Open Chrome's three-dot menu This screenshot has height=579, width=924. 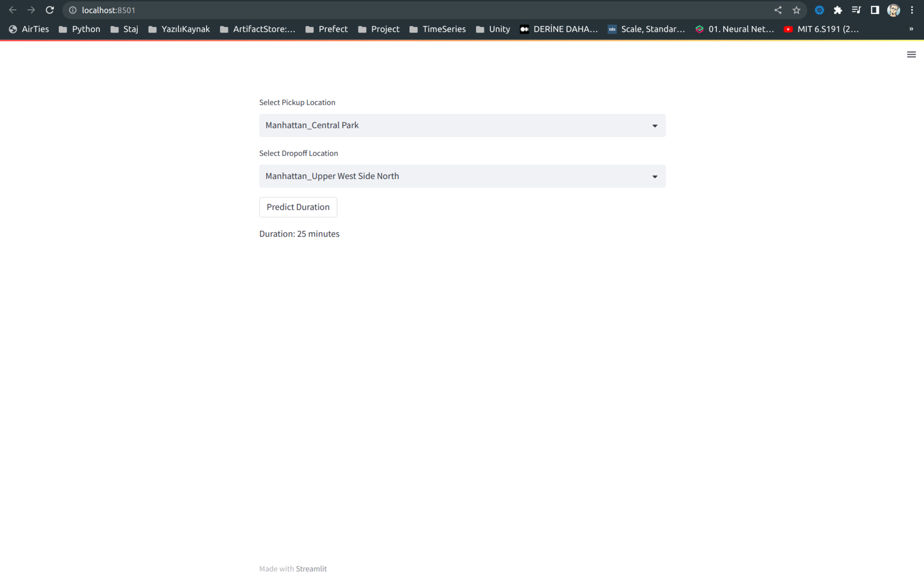pos(913,10)
